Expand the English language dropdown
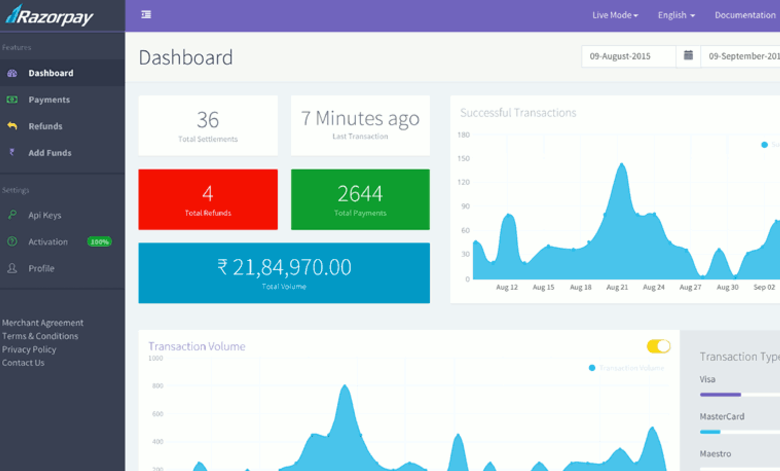 676,15
